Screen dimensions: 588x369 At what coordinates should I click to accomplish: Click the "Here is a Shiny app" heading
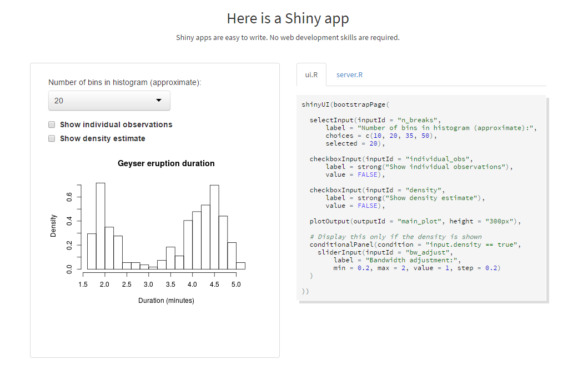click(288, 18)
